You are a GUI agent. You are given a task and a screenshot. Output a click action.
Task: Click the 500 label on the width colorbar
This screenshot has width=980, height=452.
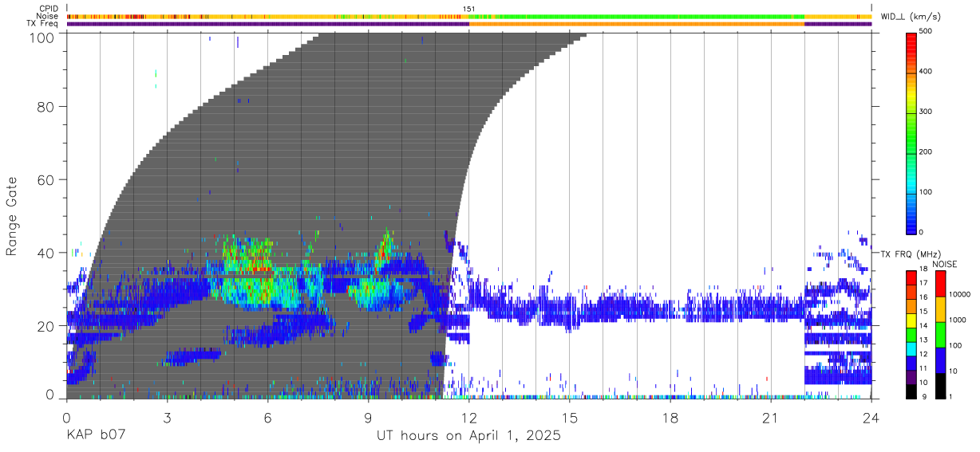927,32
